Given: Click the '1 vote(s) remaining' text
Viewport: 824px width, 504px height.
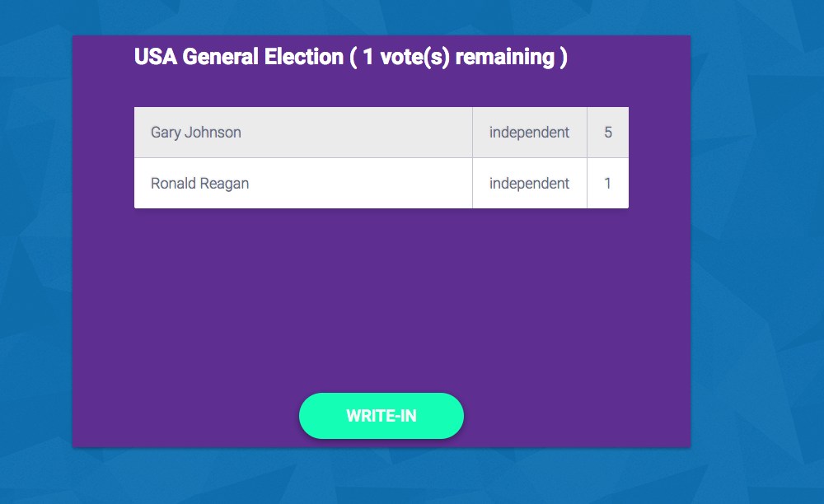Looking at the screenshot, I should pyautogui.click(x=459, y=57).
